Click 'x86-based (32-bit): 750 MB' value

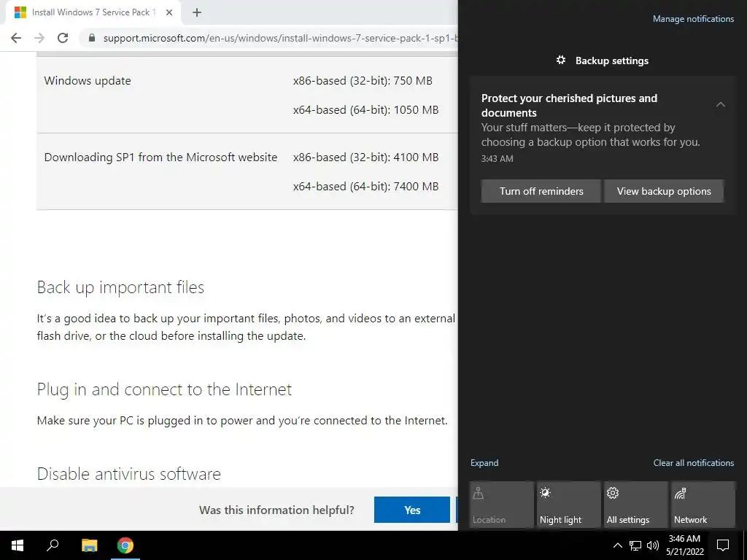click(363, 80)
